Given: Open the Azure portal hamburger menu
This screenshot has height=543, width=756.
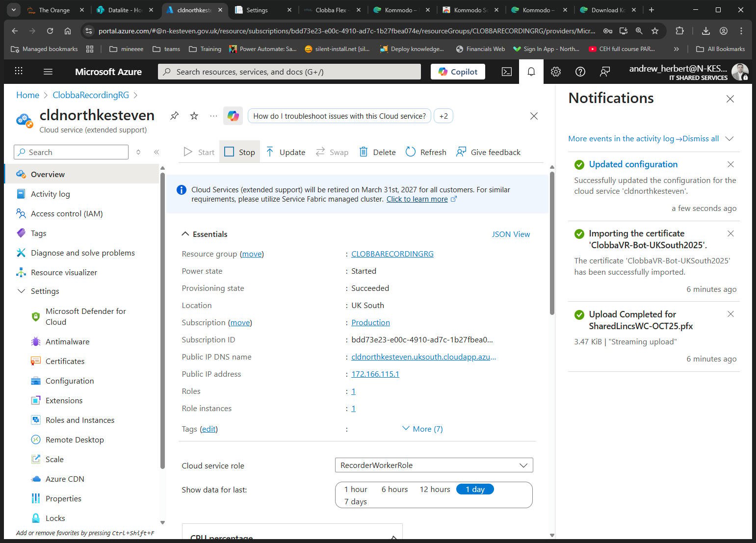Looking at the screenshot, I should tap(48, 72).
